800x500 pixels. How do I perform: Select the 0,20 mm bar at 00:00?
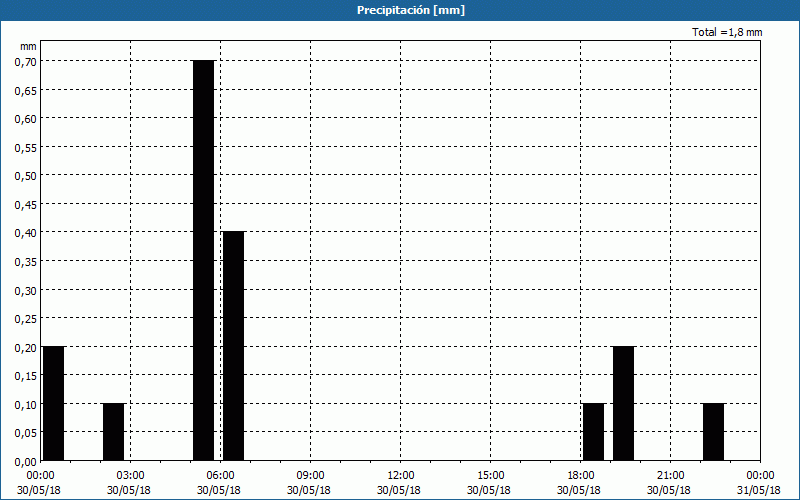pos(54,404)
